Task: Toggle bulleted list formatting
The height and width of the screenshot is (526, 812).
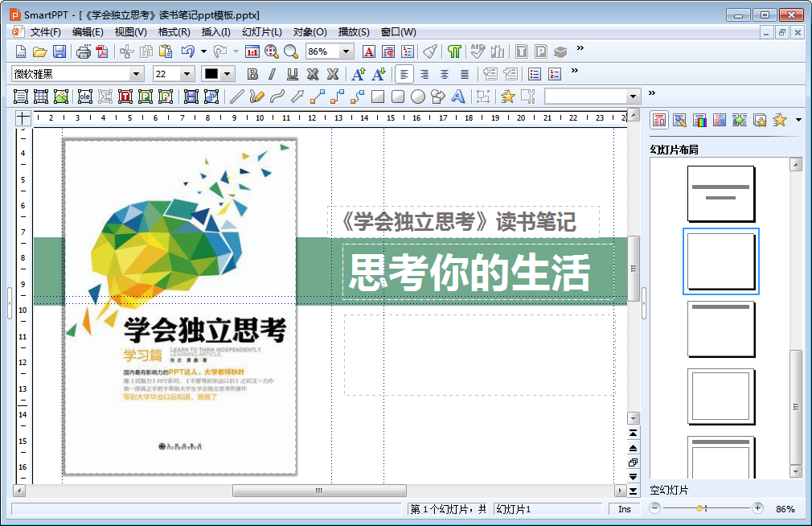Action: tap(535, 74)
